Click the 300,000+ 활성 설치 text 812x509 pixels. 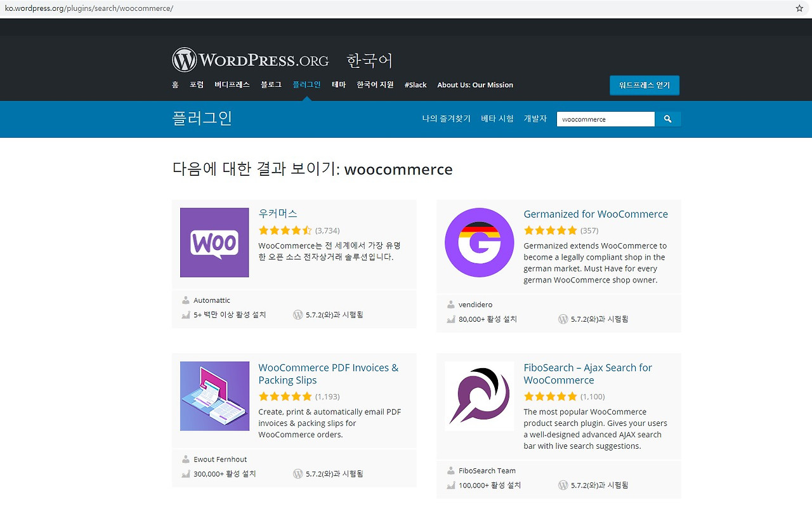point(225,473)
